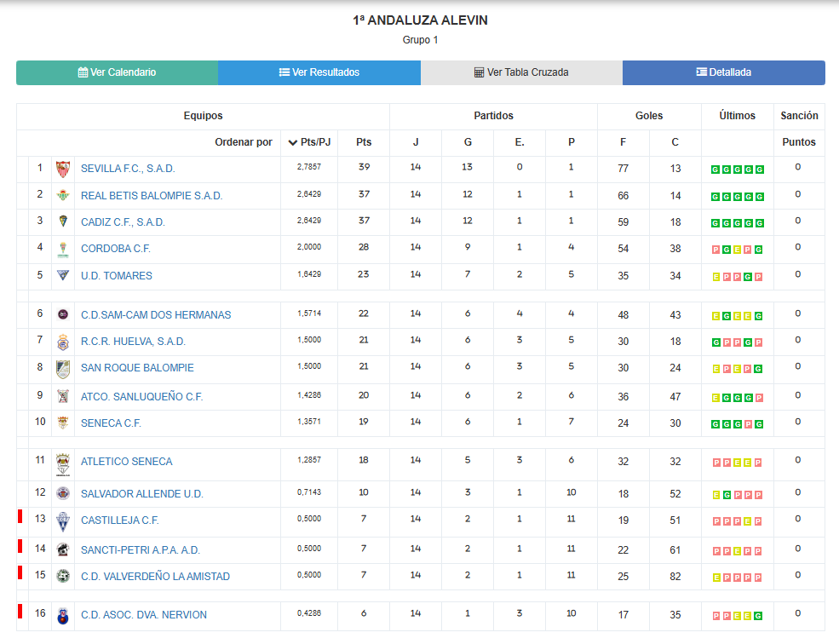Select the Detallada view tab
Viewport: 839px width, 644px height.
[x=723, y=72]
